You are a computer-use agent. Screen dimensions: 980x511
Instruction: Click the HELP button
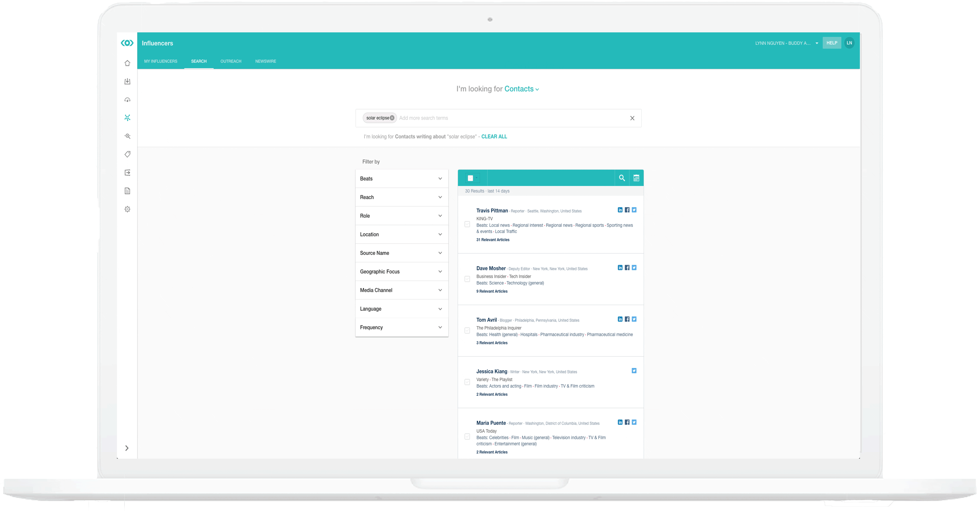tap(832, 43)
